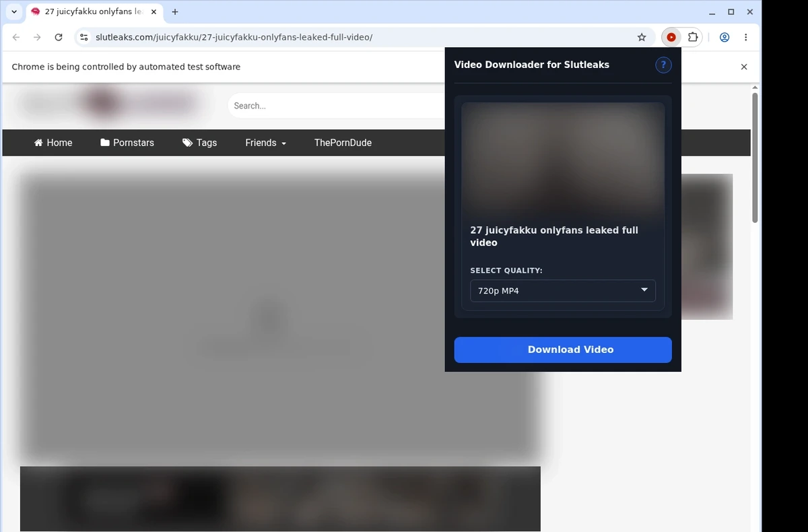This screenshot has width=808, height=532.
Task: Open a new browser tab
Action: (175, 12)
